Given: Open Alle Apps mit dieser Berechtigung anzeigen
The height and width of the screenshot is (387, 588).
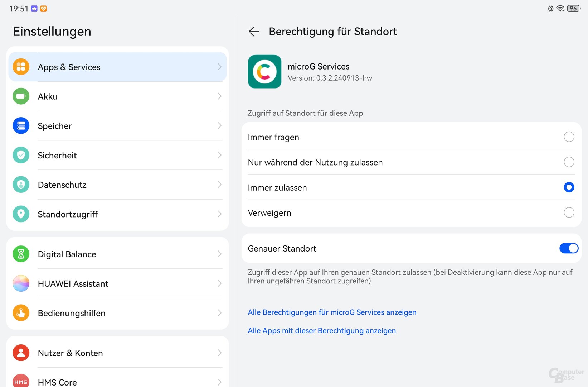Looking at the screenshot, I should coord(322,330).
